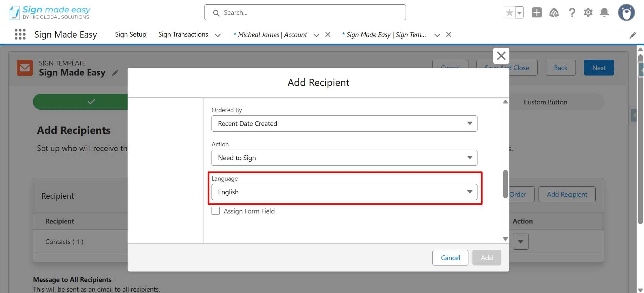Close the Micheal James Account tab
The width and height of the screenshot is (644, 293).
click(328, 35)
